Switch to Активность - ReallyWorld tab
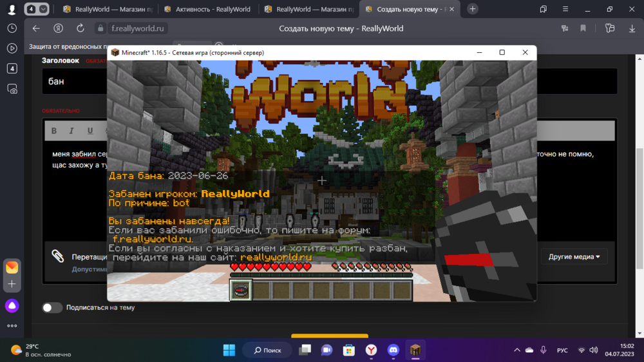644x362 pixels. click(x=207, y=9)
